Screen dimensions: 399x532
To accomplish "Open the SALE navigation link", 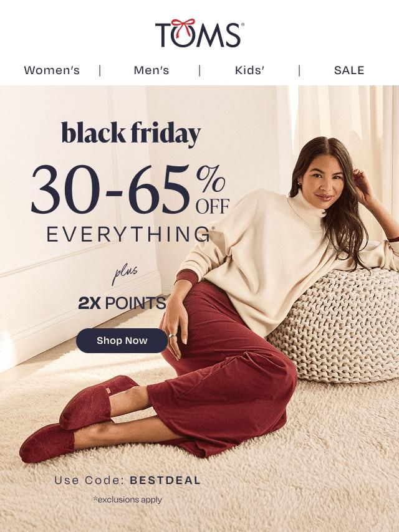I will [x=349, y=70].
